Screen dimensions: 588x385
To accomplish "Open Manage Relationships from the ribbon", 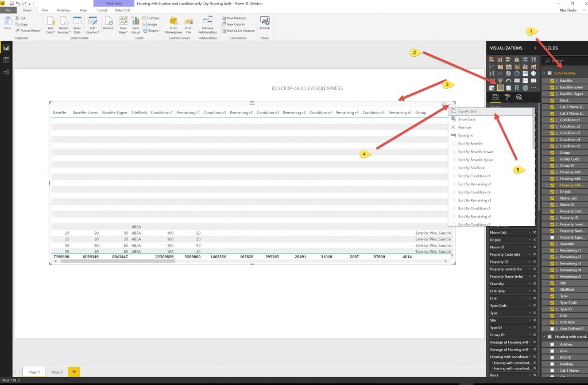I will [x=207, y=24].
